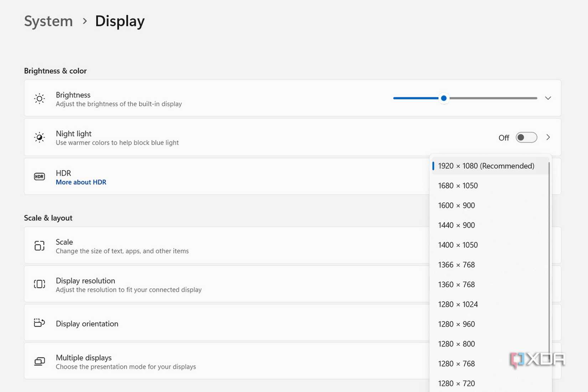This screenshot has height=392, width=588.
Task: Open the More about HDR link
Action: click(81, 182)
